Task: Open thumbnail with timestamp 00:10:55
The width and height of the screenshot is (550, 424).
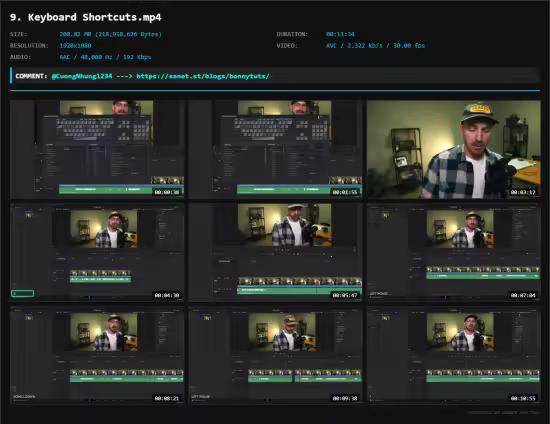Action: (x=454, y=356)
